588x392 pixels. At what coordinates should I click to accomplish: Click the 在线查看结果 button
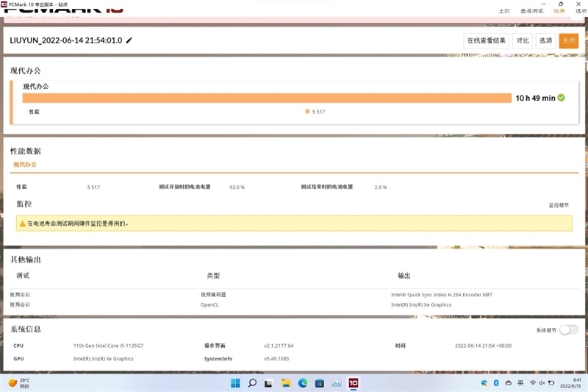[x=487, y=40]
